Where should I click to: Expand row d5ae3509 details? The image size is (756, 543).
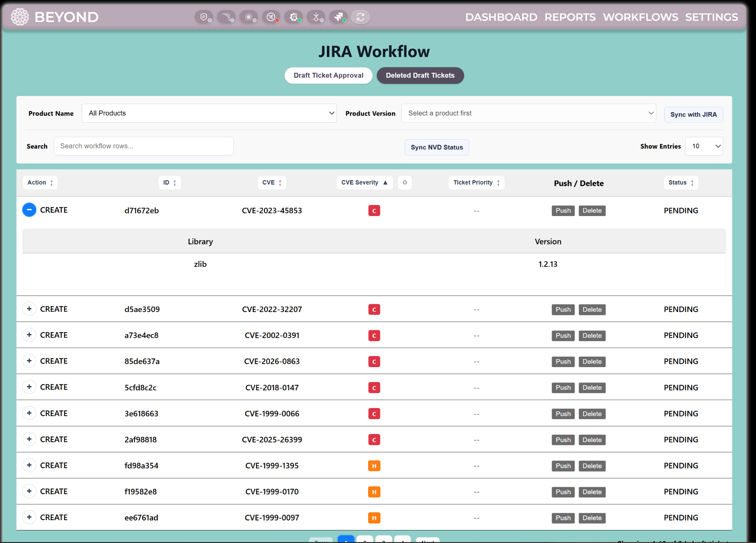tap(29, 309)
